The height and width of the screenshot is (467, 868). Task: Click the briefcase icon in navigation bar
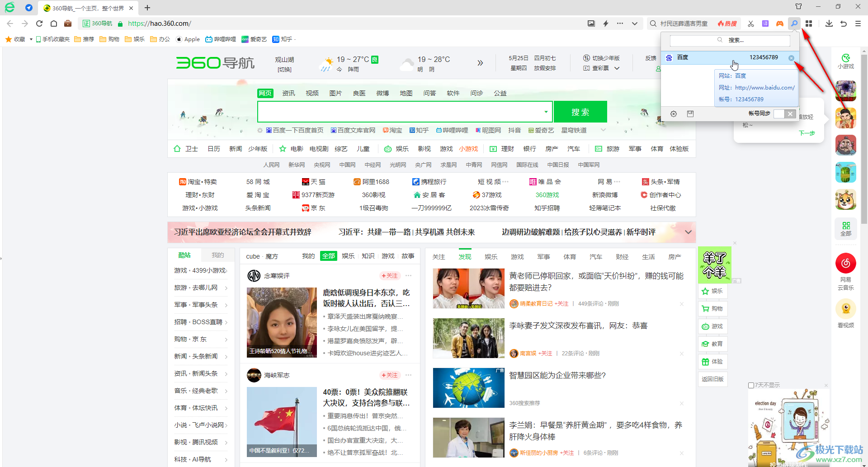68,24
